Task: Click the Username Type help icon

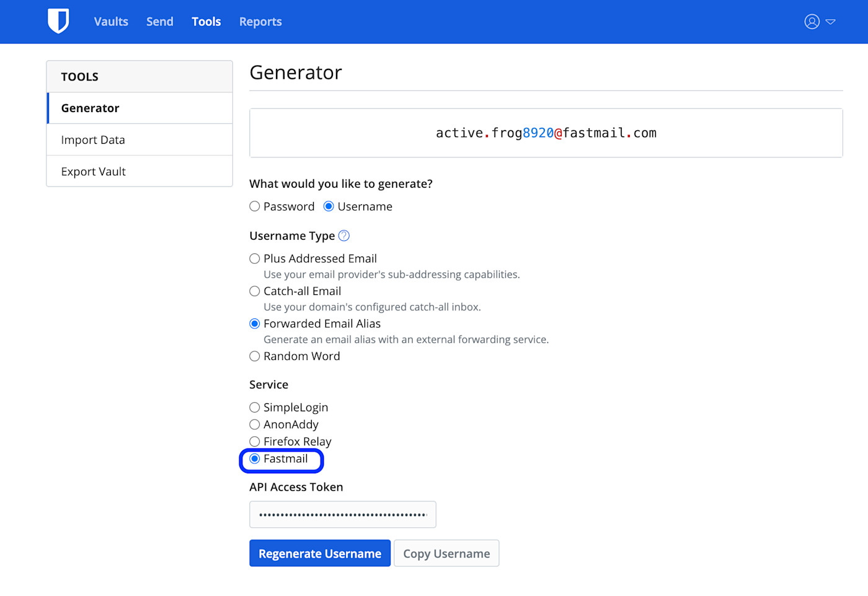Action: click(x=343, y=235)
